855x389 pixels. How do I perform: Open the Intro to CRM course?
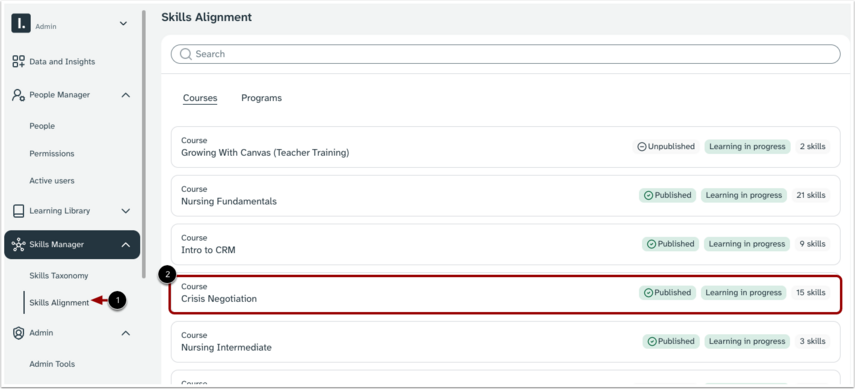click(x=505, y=244)
